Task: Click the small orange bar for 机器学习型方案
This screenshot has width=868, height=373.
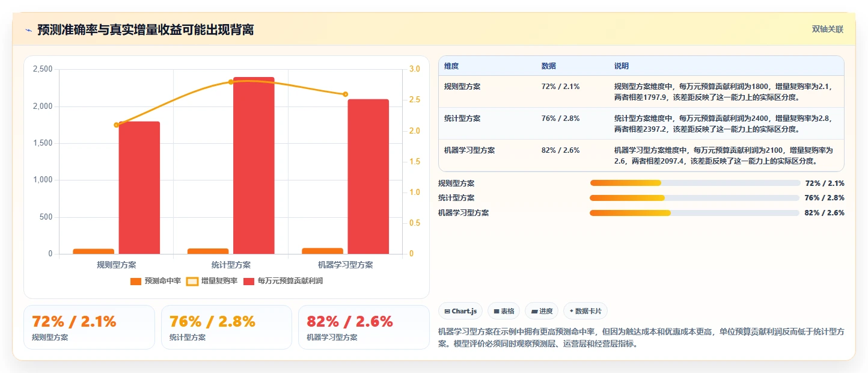Action: 323,251
